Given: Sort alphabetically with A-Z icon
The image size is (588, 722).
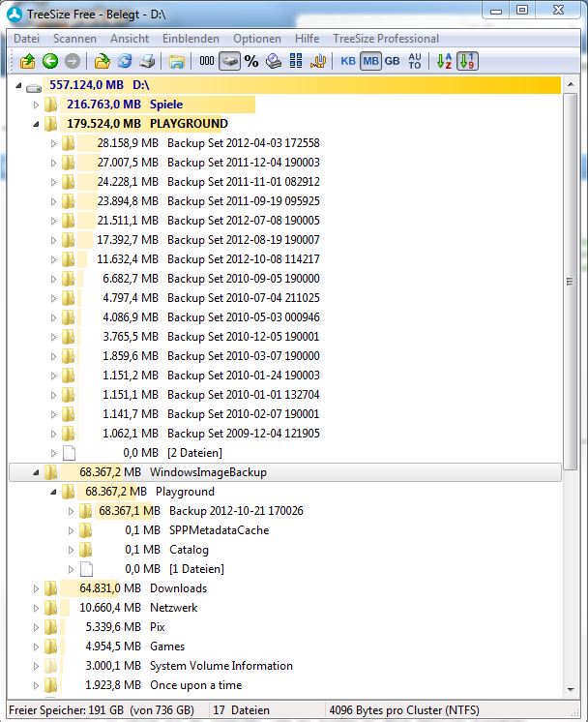Looking at the screenshot, I should coord(444,61).
